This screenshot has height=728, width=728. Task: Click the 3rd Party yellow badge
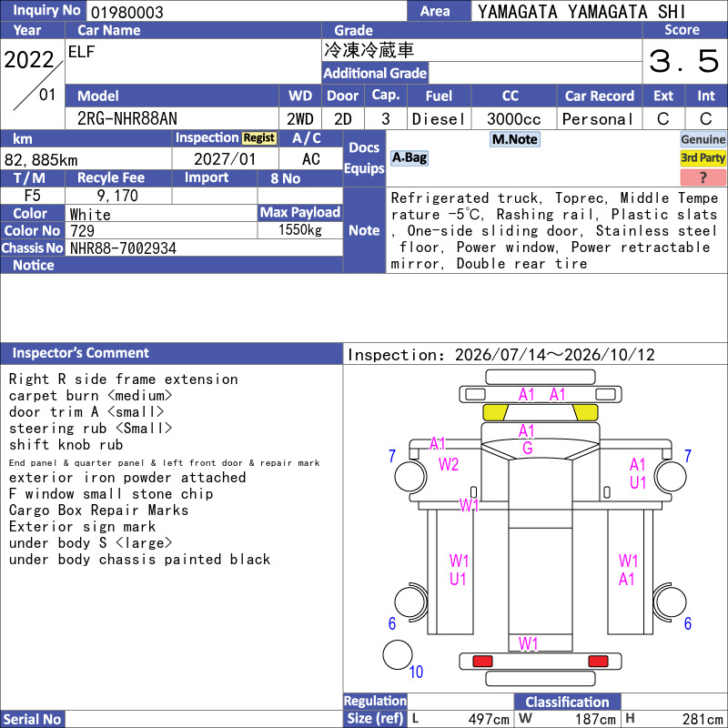703,158
